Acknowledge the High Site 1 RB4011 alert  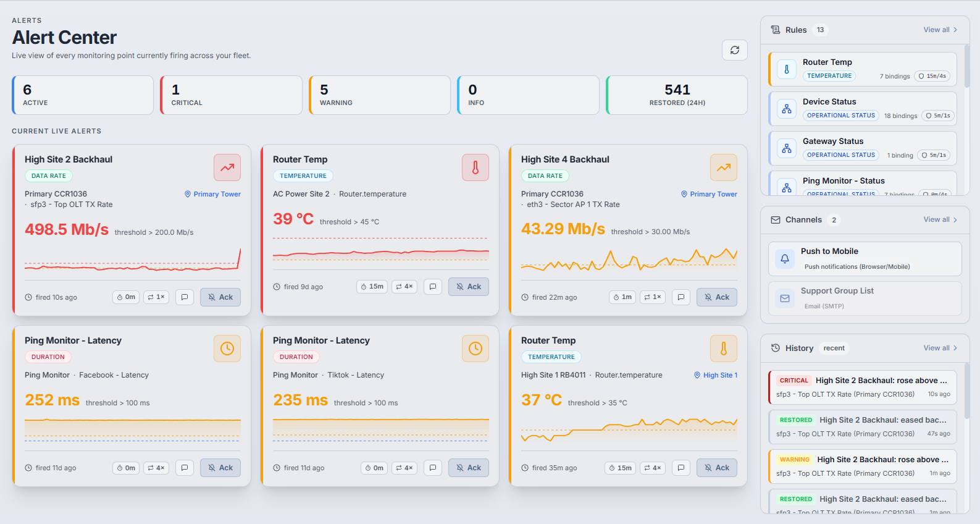(717, 468)
